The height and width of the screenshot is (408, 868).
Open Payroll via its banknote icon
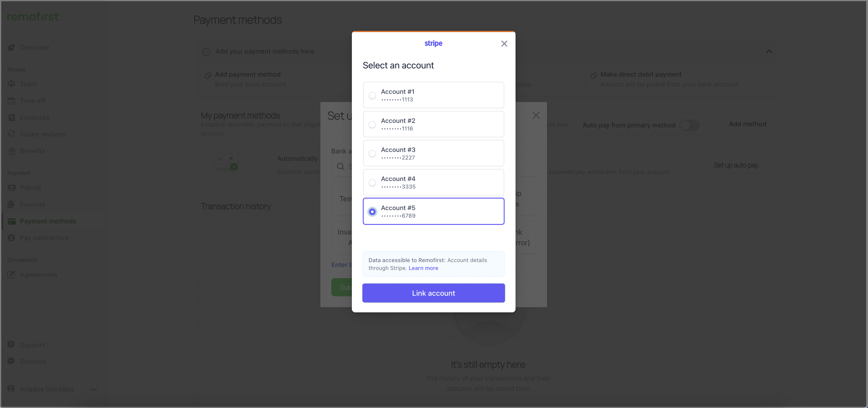(x=12, y=188)
